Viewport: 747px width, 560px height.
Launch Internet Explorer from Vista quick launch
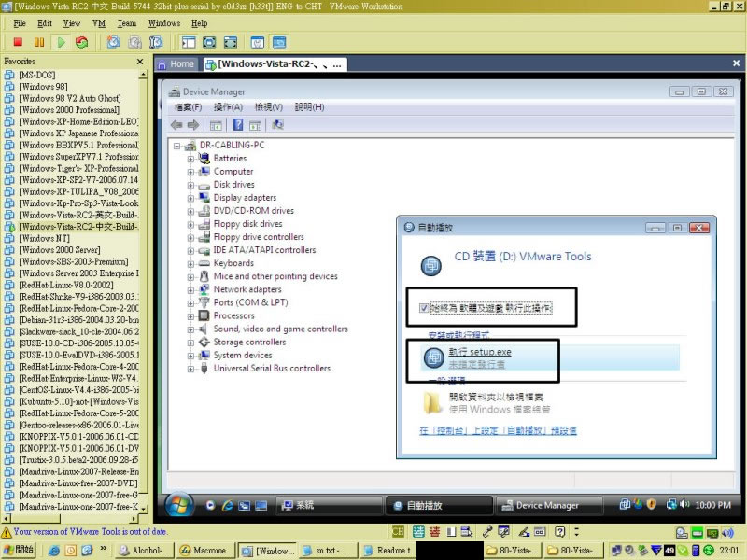tap(227, 505)
